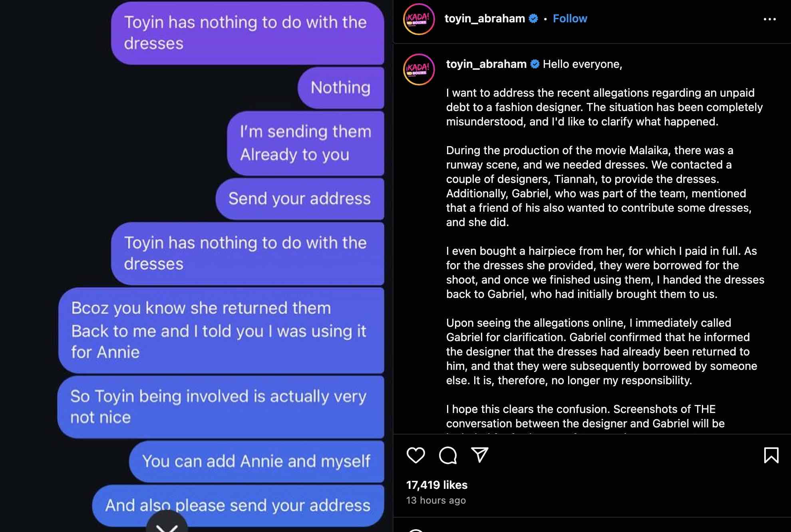Click the verified badge in the caption
The height and width of the screenshot is (532, 791).
[x=535, y=64]
